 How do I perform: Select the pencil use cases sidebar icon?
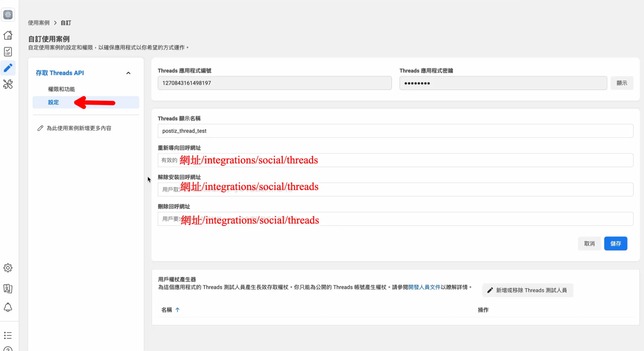(x=8, y=68)
